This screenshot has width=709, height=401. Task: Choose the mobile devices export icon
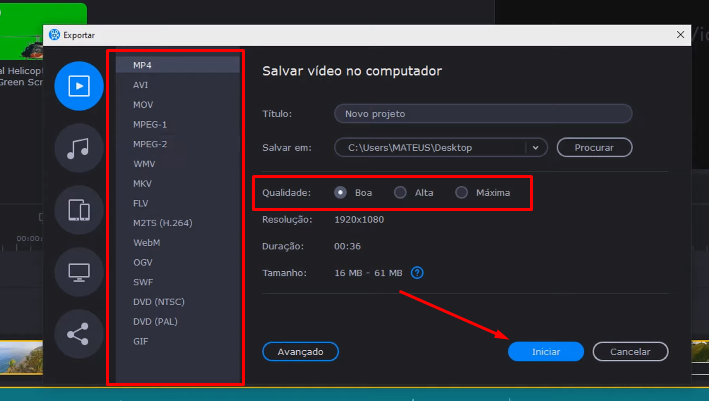click(78, 210)
